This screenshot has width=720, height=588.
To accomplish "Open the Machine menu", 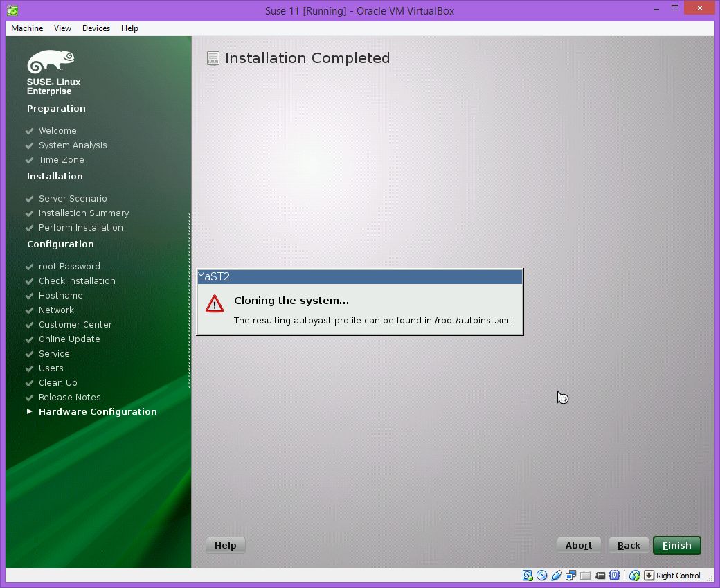I will [x=27, y=28].
